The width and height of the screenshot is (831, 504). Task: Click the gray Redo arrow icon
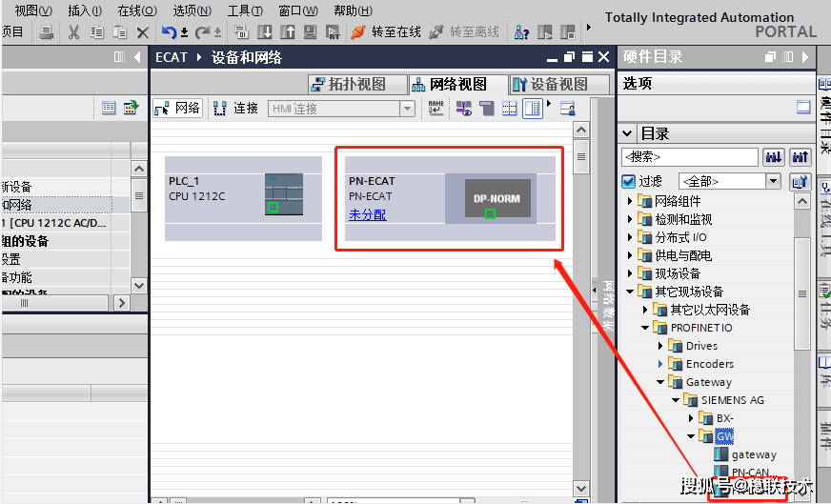pyautogui.click(x=202, y=32)
